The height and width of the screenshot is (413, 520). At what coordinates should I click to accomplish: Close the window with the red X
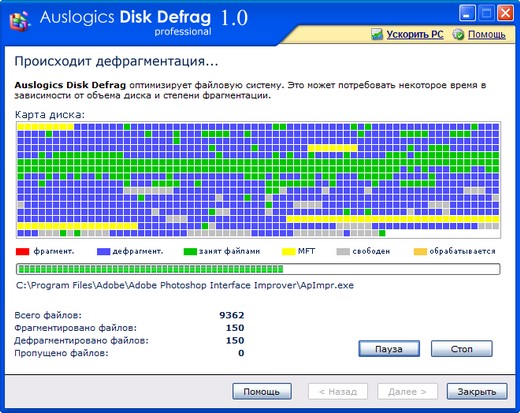point(505,14)
